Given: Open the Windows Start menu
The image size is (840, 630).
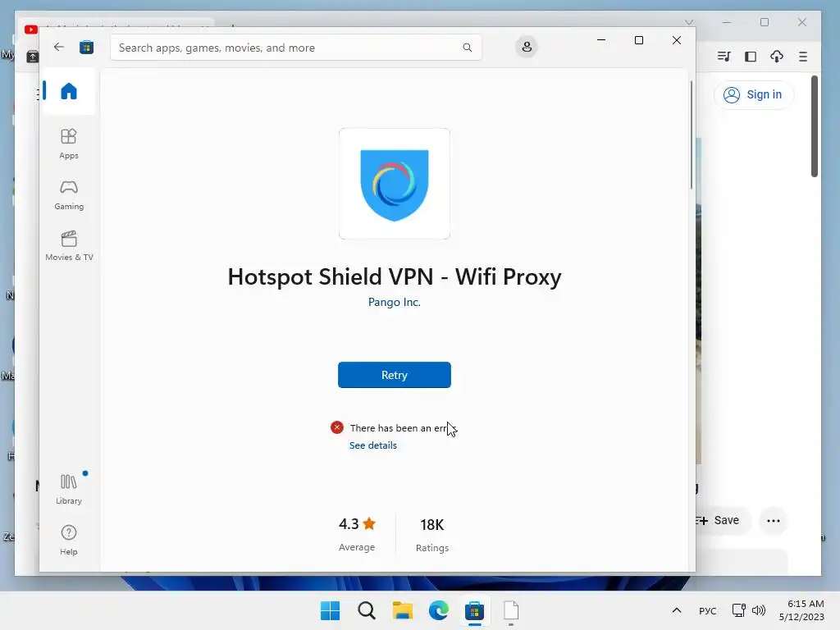Looking at the screenshot, I should click(330, 610).
